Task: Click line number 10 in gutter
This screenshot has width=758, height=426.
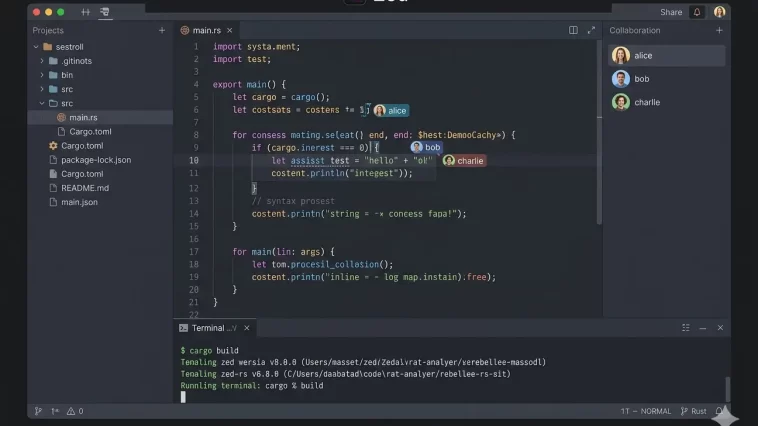Action: point(193,161)
